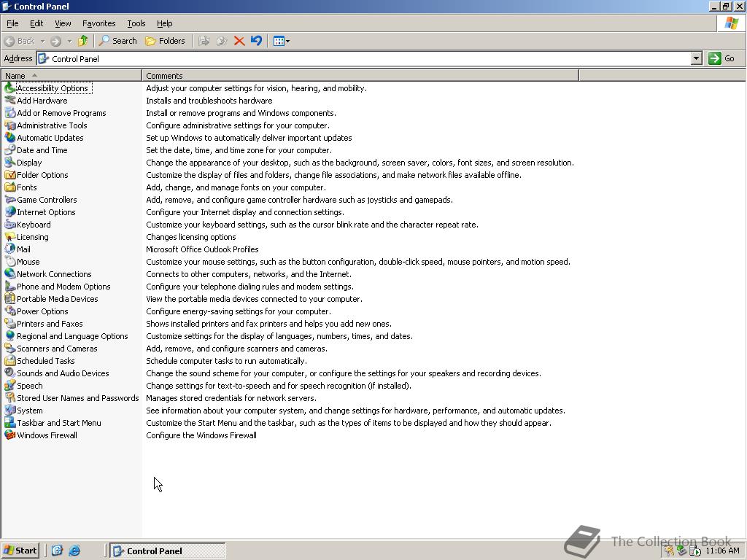Click the Go button

pos(721,58)
